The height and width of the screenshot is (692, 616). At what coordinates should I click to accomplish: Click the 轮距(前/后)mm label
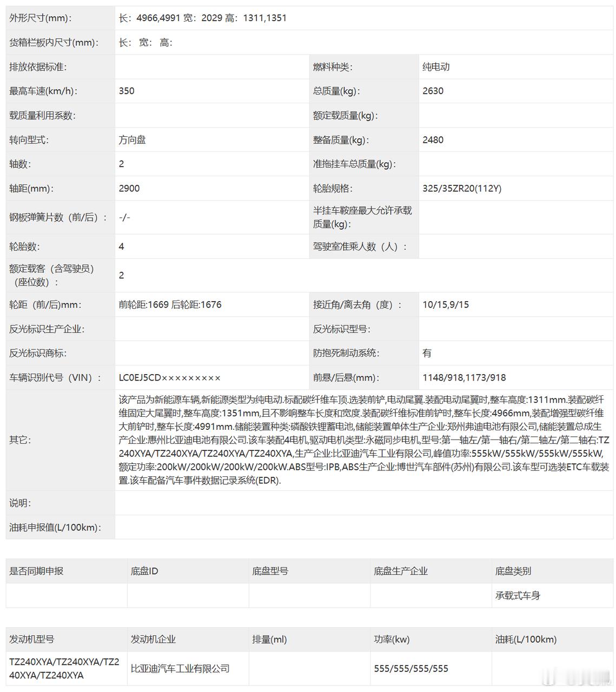tap(45, 304)
